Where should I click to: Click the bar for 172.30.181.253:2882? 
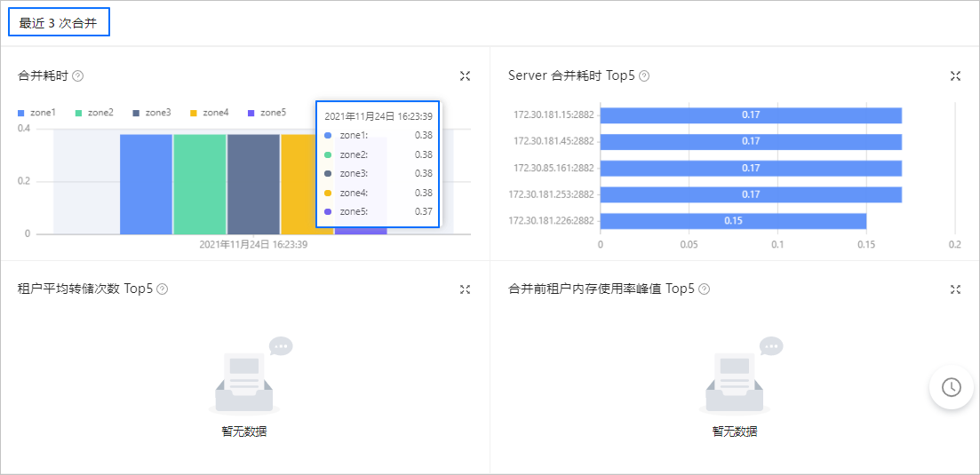(x=751, y=194)
